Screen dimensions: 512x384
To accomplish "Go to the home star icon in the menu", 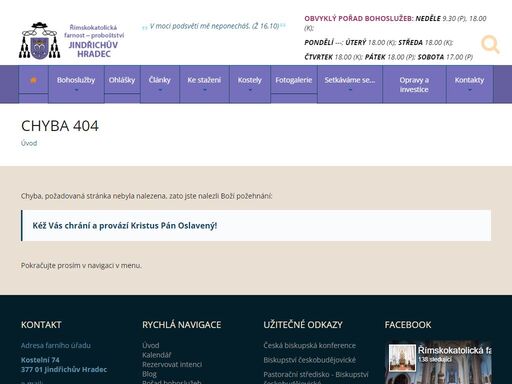I will (33, 80).
